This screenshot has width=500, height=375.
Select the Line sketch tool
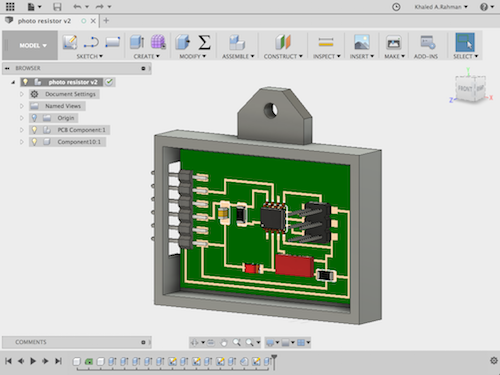click(x=91, y=42)
